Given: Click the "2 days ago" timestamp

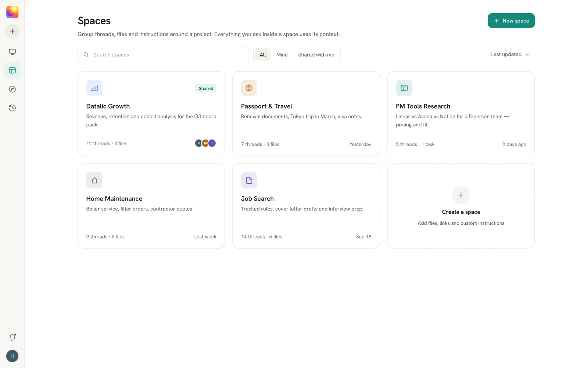Looking at the screenshot, I should click(x=514, y=144).
